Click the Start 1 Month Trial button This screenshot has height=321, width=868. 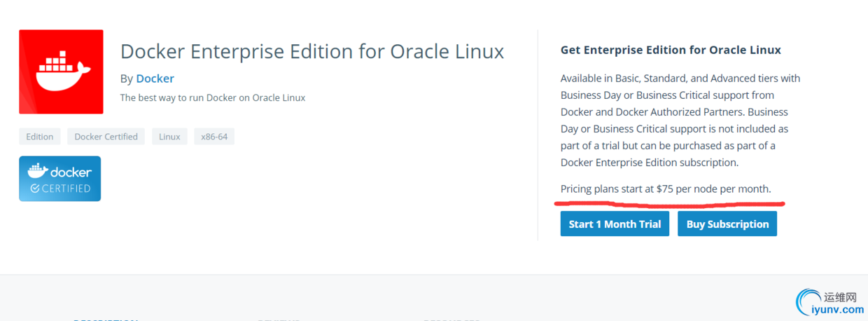coord(615,224)
